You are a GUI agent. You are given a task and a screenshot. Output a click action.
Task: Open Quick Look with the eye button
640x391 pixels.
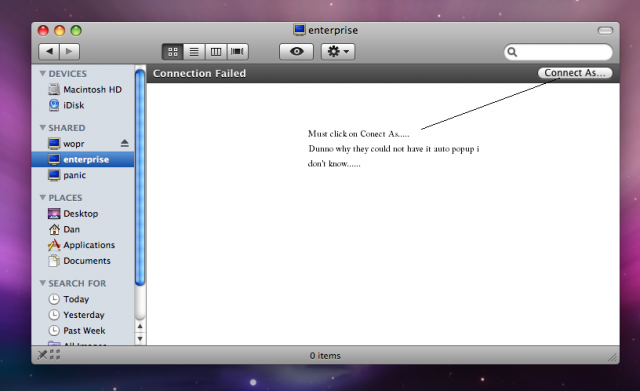point(296,52)
